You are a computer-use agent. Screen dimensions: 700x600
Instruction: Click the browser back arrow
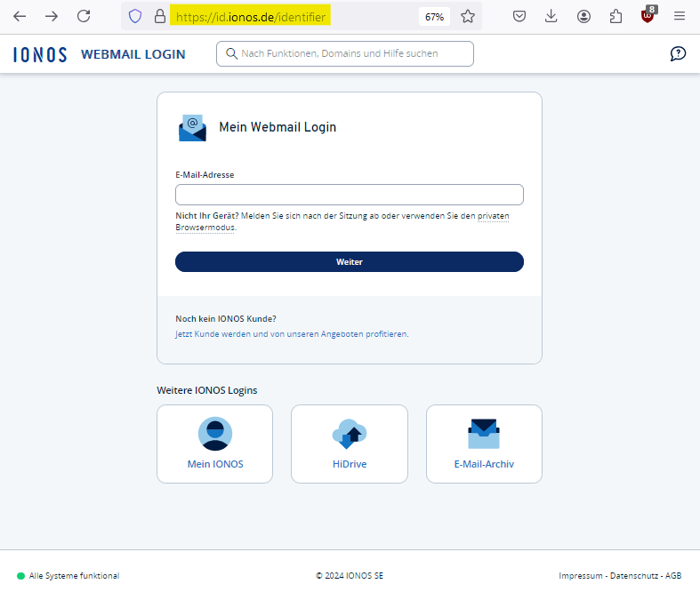click(20, 16)
